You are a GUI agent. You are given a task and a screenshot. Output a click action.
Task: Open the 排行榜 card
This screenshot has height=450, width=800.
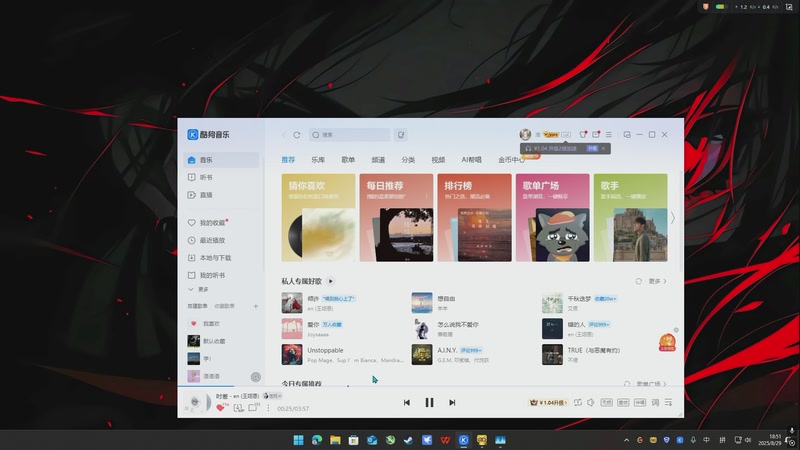474,218
